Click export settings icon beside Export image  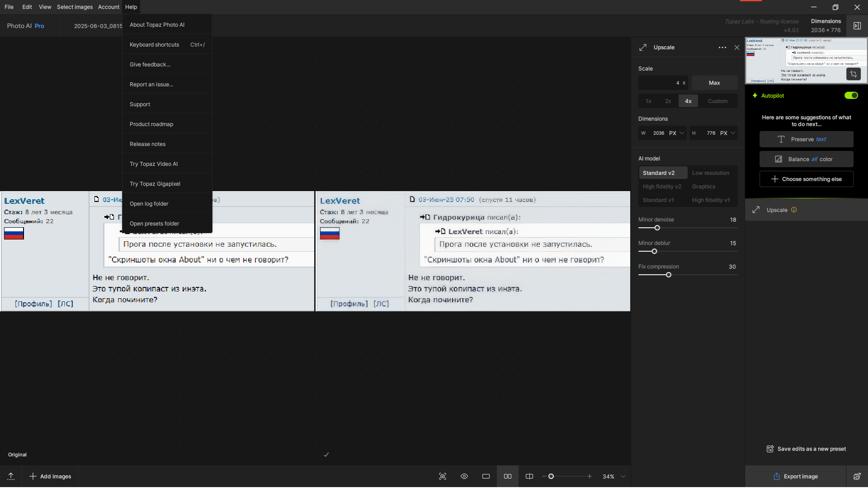click(x=857, y=476)
